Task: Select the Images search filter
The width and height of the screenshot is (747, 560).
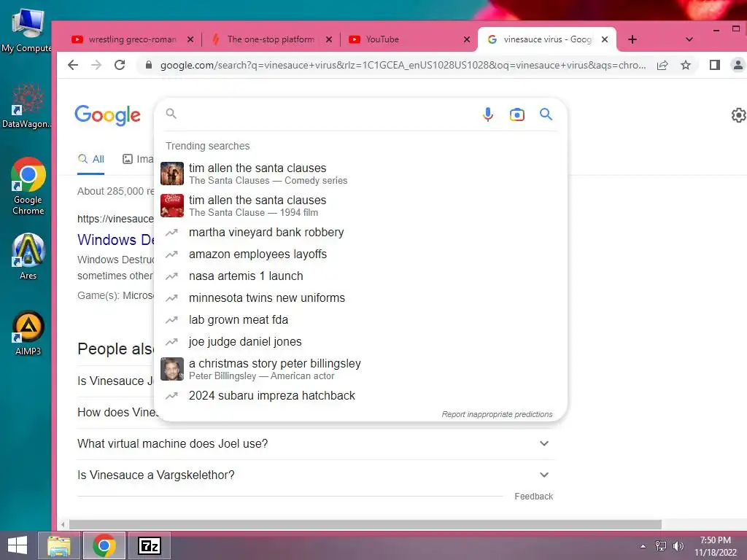Action: coord(138,159)
